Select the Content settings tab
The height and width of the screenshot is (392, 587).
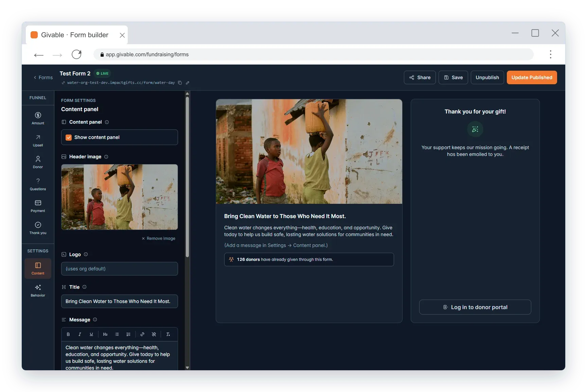click(38, 268)
